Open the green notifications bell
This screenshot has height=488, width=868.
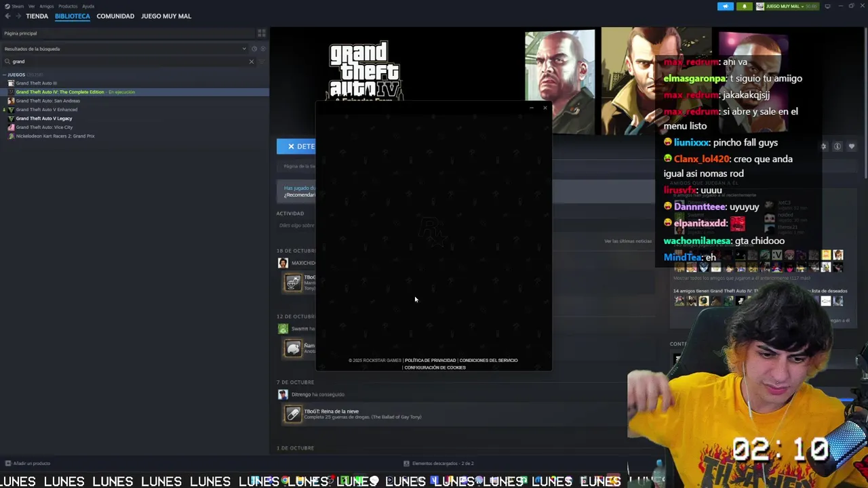click(744, 6)
